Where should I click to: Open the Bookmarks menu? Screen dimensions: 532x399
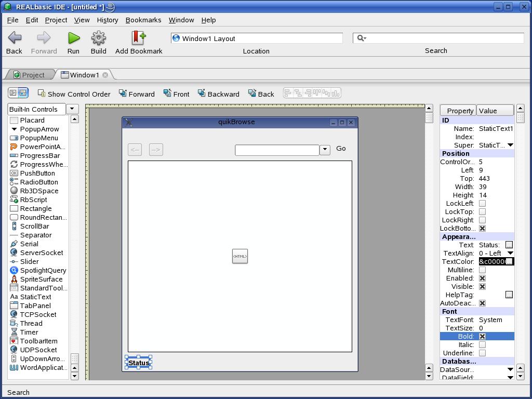(x=143, y=20)
